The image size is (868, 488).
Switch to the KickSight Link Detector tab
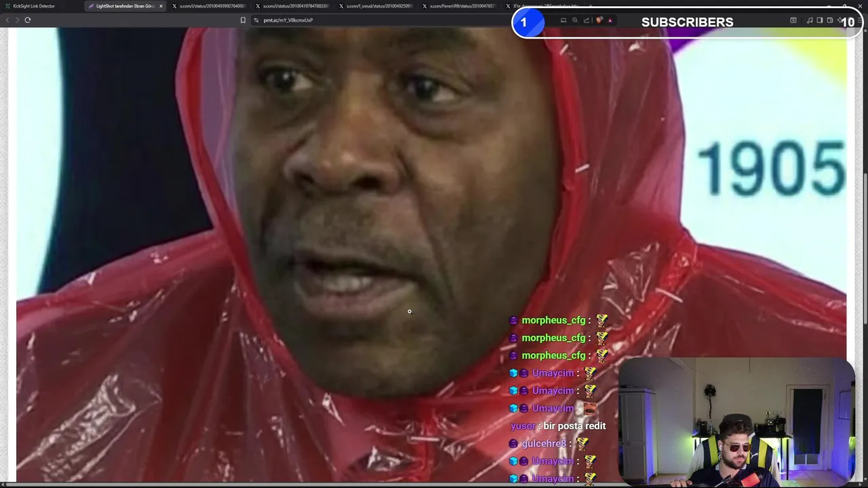(x=41, y=6)
